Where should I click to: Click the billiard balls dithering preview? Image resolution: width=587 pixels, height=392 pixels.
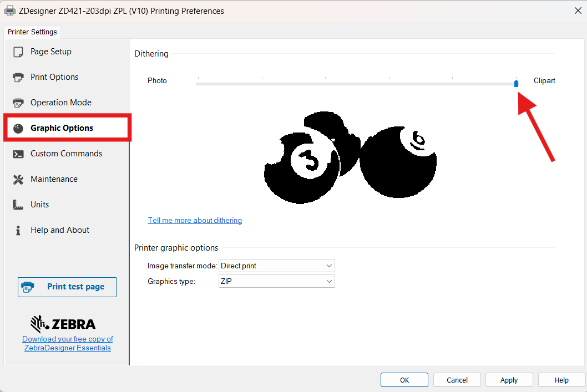tap(350, 158)
